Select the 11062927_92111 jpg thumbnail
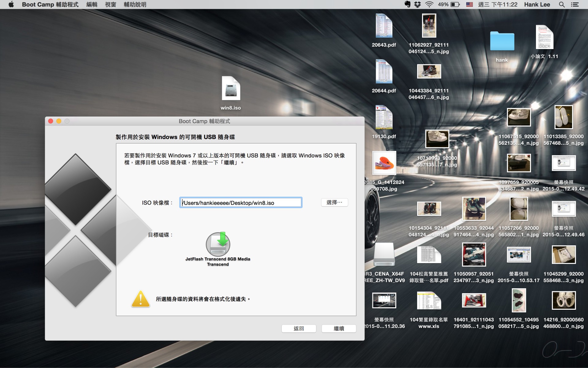Image resolution: width=588 pixels, height=368 pixels. [x=429, y=26]
